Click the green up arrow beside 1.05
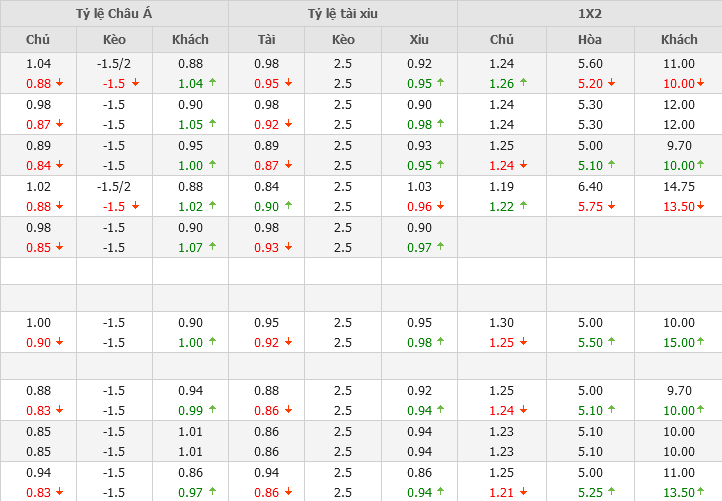Viewport: 722px width, 501px height. tap(211, 124)
